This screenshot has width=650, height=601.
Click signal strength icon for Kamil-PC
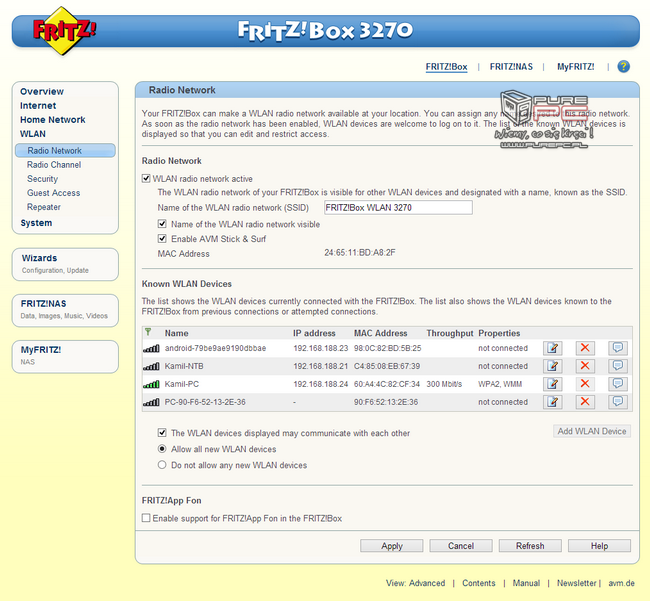pyautogui.click(x=151, y=384)
